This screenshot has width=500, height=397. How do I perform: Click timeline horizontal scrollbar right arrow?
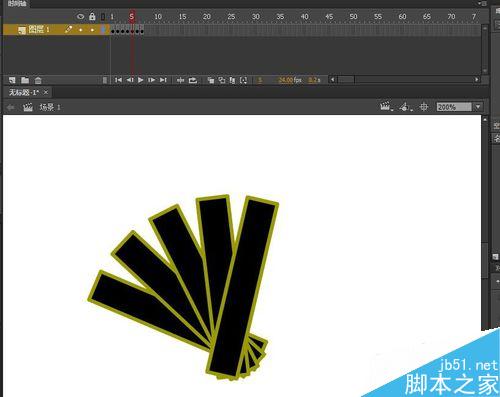[477, 80]
